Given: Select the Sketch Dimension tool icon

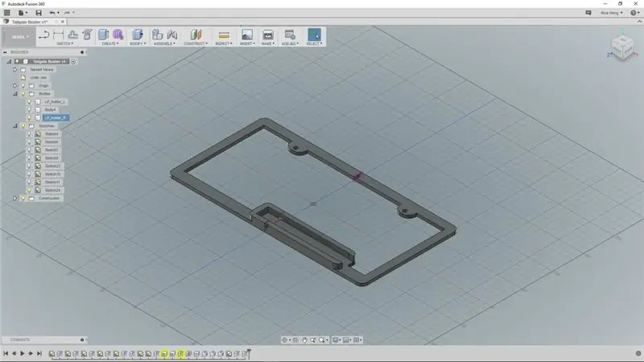Looking at the screenshot, I should point(59,35).
